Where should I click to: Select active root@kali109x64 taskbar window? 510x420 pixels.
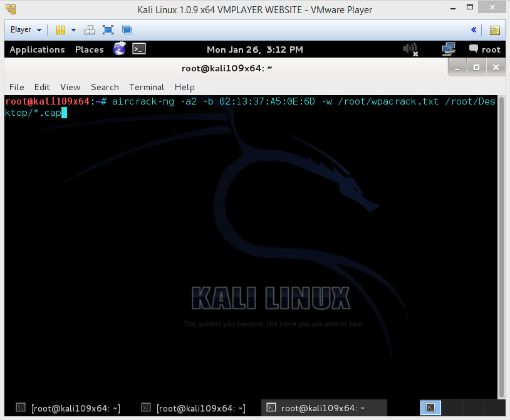pos(324,407)
